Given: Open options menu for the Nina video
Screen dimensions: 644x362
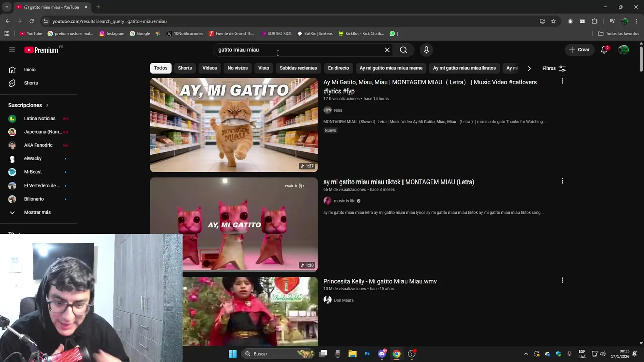Looking at the screenshot, I should (562, 81).
